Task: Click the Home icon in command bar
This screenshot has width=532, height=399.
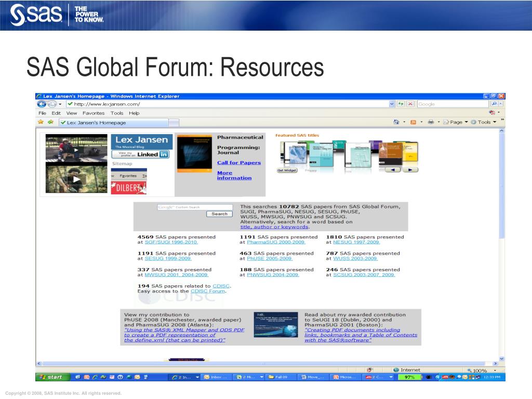Action: click(396, 122)
